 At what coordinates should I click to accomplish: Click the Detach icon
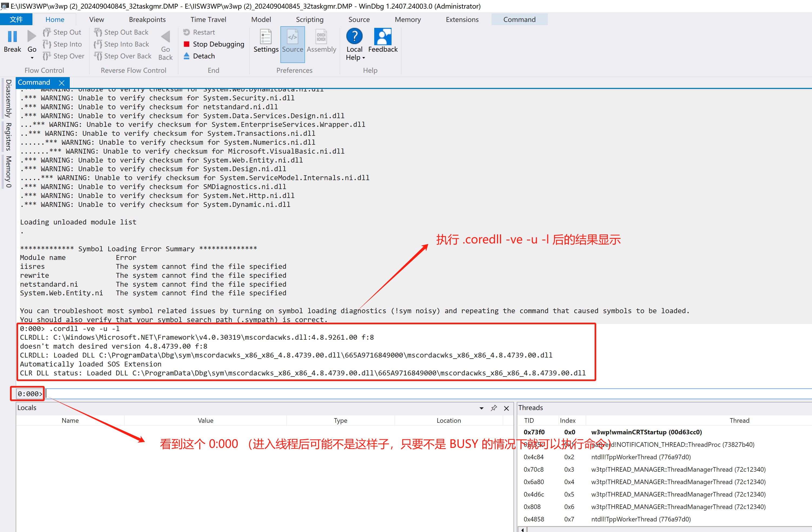coord(187,56)
